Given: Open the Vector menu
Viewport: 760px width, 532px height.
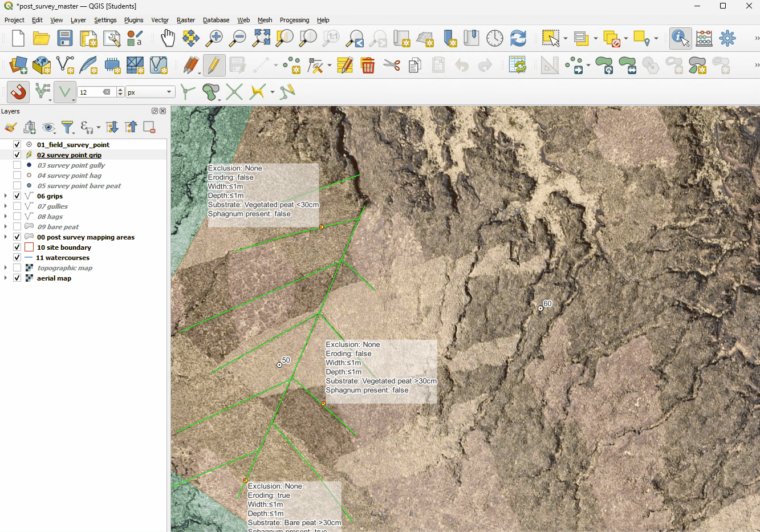Looking at the screenshot, I should [160, 20].
